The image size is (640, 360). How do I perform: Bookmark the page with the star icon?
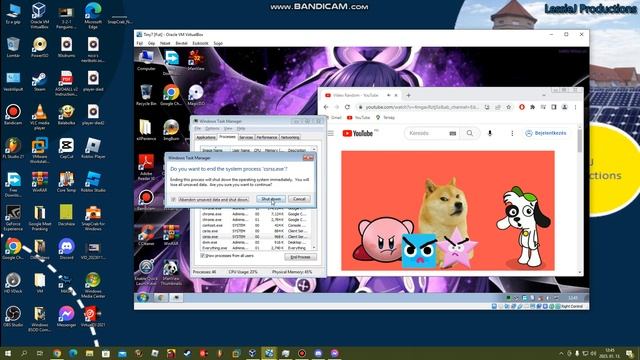pyautogui.click(x=509, y=107)
